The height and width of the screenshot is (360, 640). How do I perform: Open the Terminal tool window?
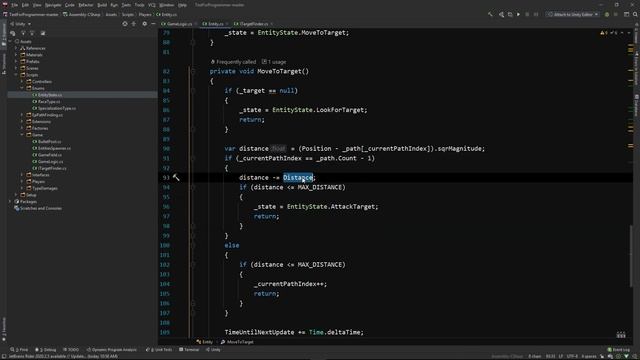189,350
